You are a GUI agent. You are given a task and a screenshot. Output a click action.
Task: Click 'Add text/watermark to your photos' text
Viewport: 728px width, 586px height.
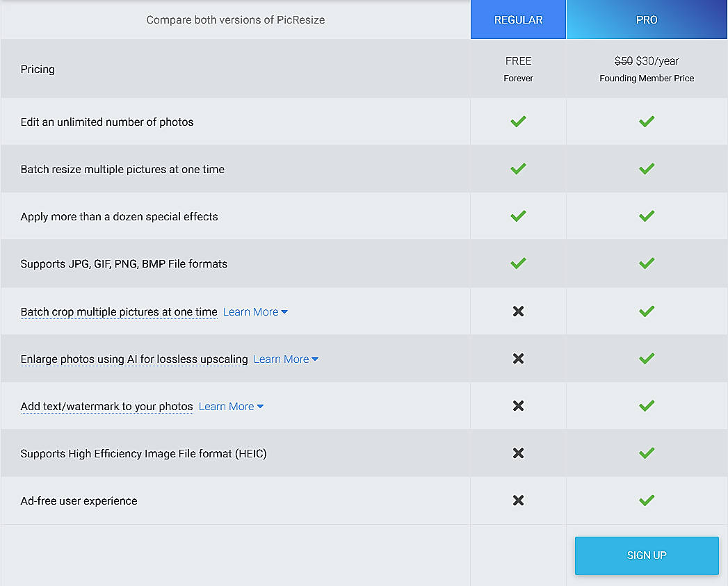coord(107,407)
